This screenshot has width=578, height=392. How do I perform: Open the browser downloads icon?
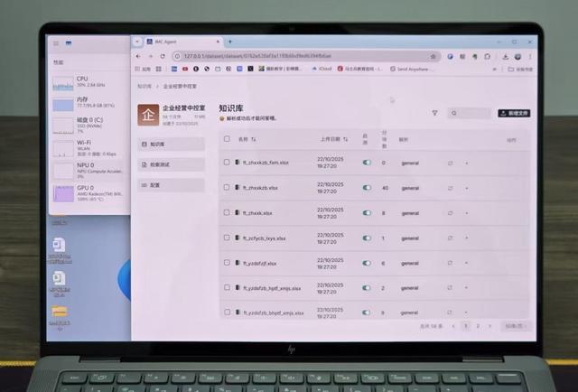(x=506, y=57)
